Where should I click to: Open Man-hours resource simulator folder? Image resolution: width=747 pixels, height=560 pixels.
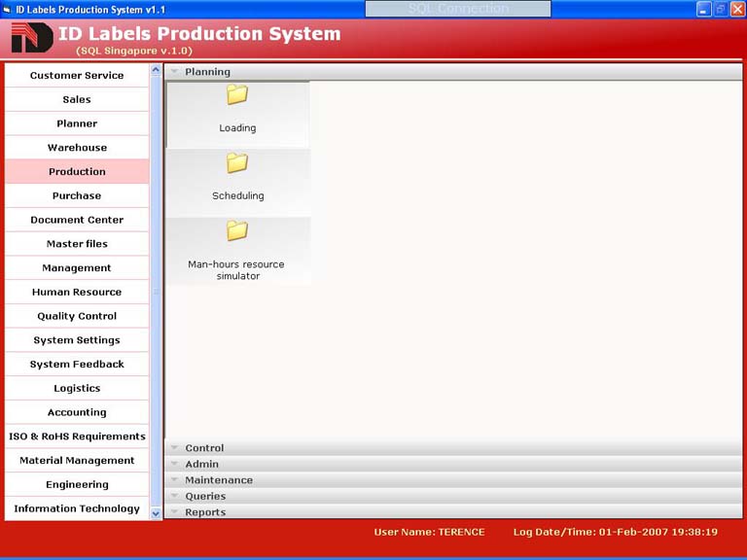point(237,231)
